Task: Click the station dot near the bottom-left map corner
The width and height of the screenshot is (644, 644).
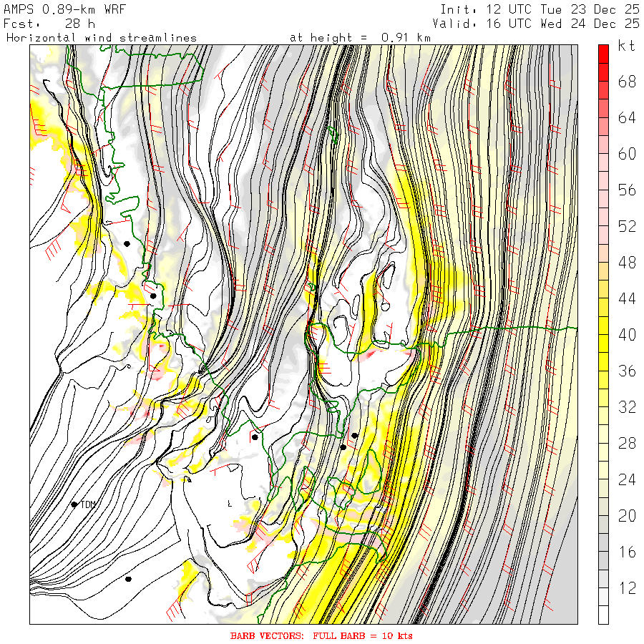Action: pyautogui.click(x=128, y=579)
